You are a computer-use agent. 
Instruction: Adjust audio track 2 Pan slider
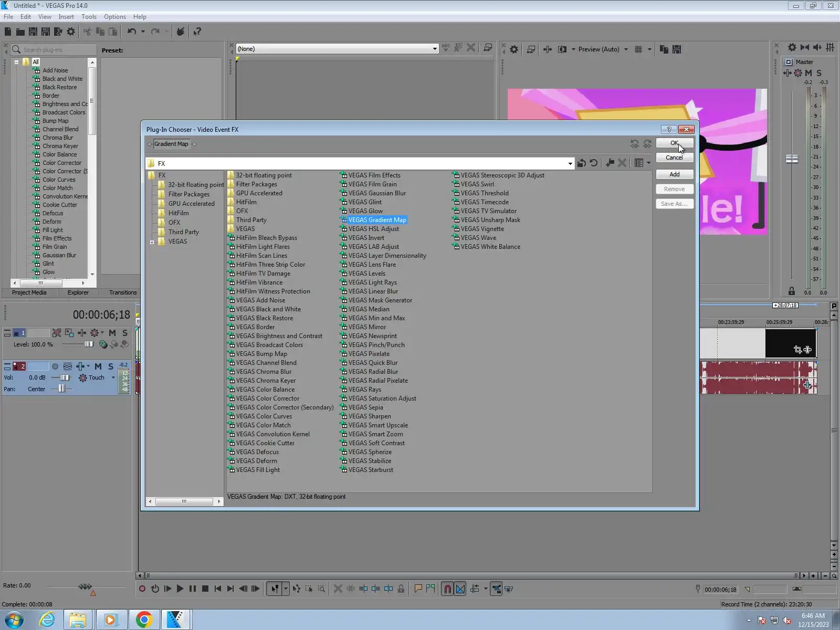point(62,389)
